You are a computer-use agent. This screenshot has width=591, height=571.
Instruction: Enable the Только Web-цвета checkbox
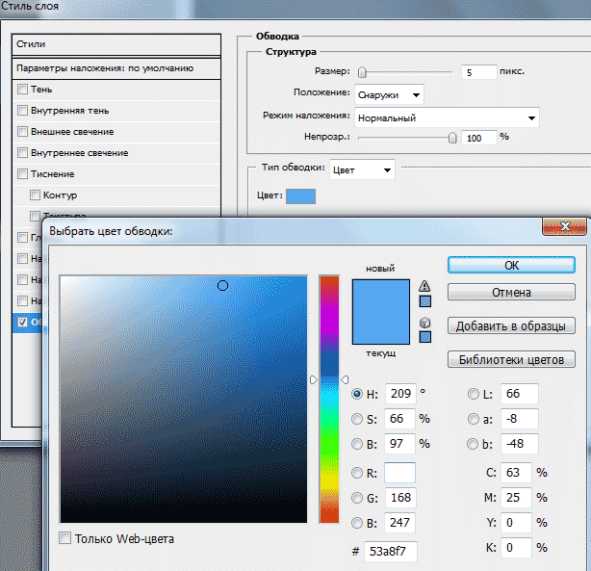click(65, 537)
